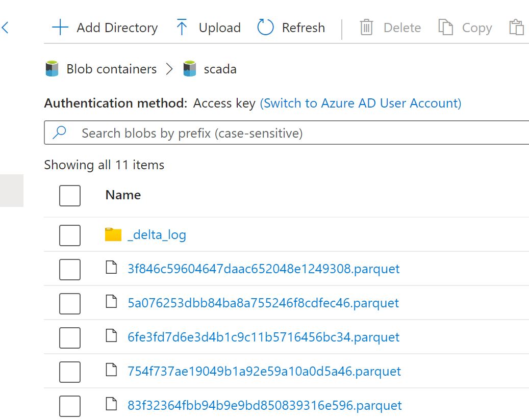Viewport: 529px width, 420px height.
Task: Select checkbox for 3f846c59604647daac652048e1249308.parquet
Action: 70,269
